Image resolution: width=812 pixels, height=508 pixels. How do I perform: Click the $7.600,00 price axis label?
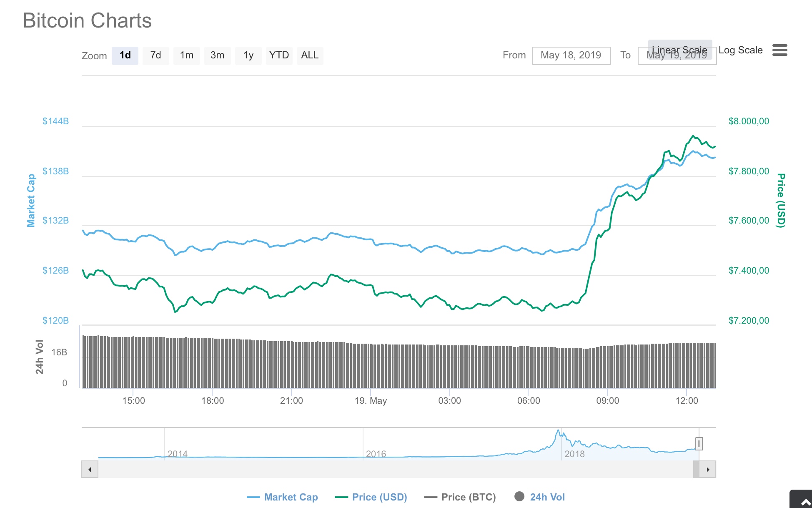pos(749,221)
